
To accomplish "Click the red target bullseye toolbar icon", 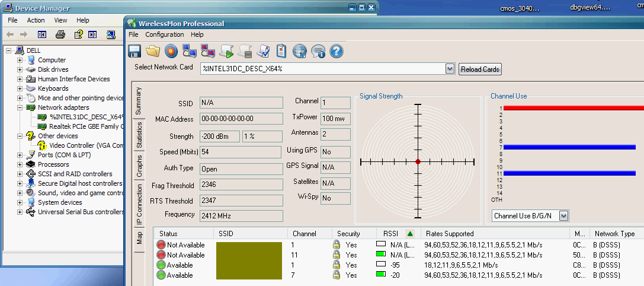I will [x=171, y=51].
